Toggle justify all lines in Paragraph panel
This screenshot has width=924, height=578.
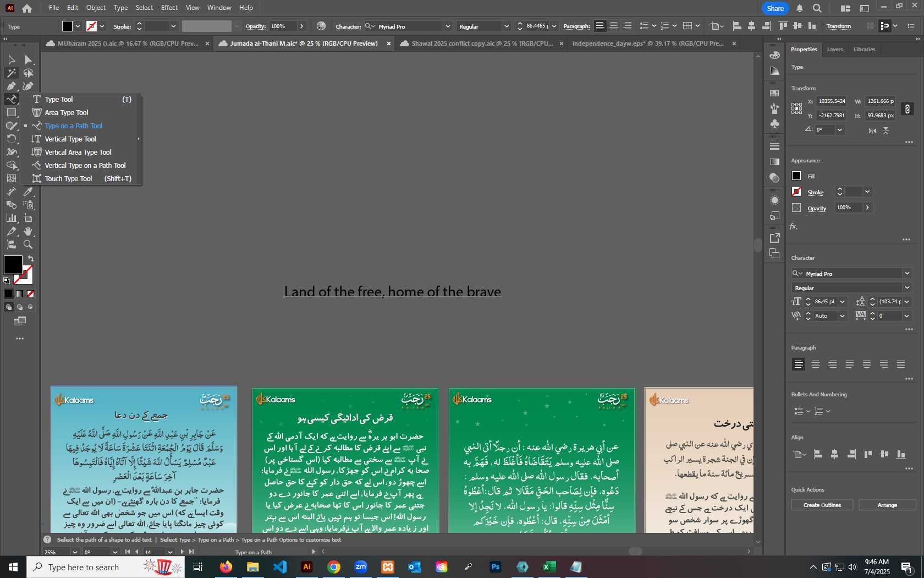click(901, 364)
